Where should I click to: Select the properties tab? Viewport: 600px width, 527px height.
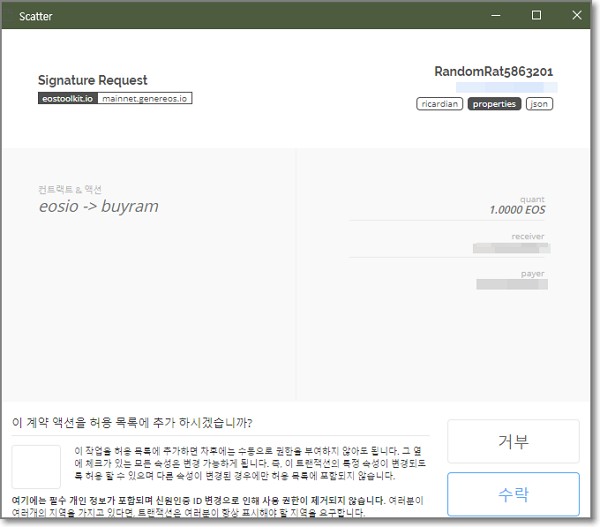[x=494, y=104]
